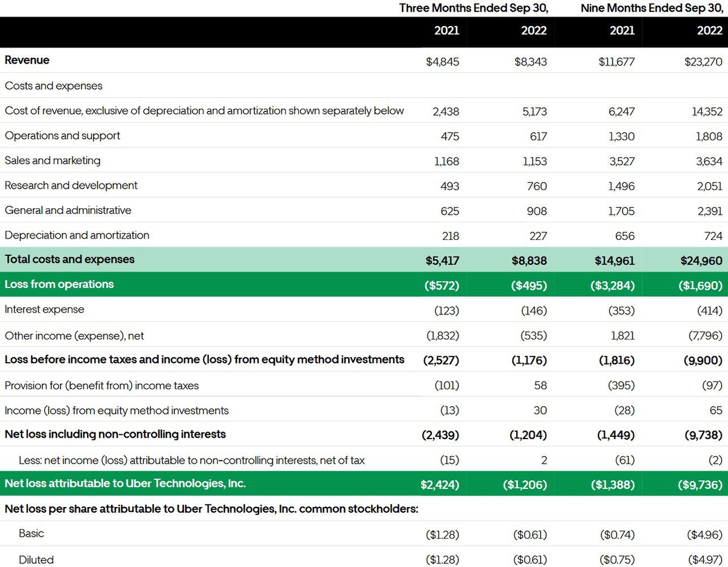Select basic loss per share ($4.96)
Image resolution: width=728 pixels, height=567 pixels.
(x=704, y=535)
